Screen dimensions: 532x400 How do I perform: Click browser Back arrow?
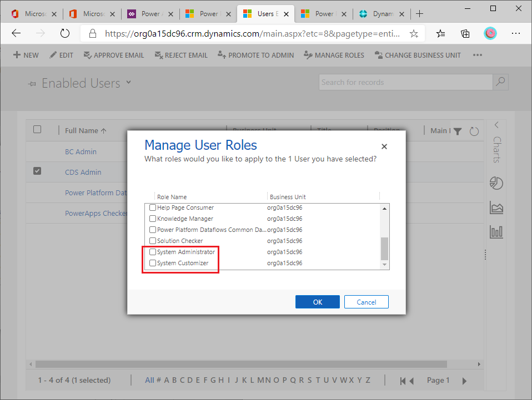tap(16, 33)
